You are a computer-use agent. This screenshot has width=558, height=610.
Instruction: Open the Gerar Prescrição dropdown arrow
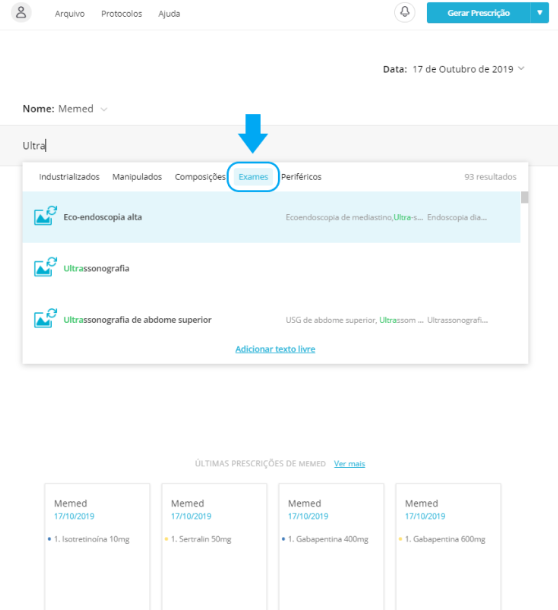point(540,13)
